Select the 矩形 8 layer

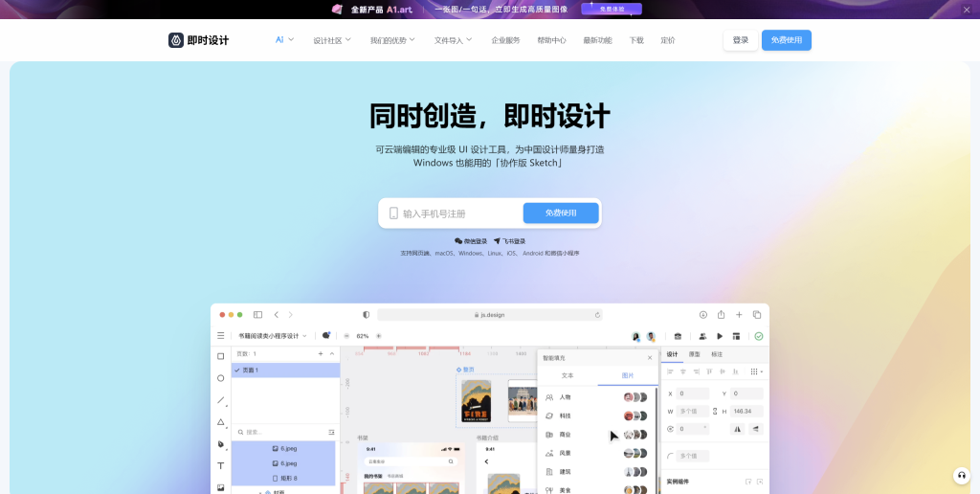click(284, 479)
